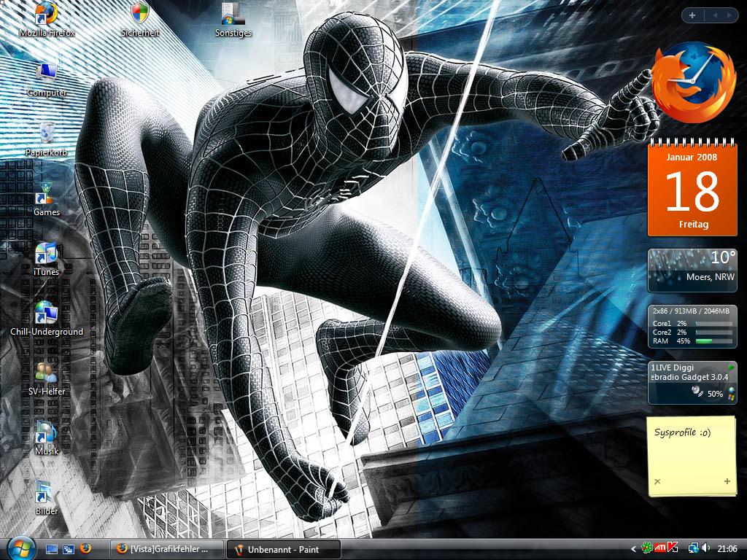747x560 pixels.
Task: Click the Sysprofile :o) sticky note text
Action: [x=682, y=432]
